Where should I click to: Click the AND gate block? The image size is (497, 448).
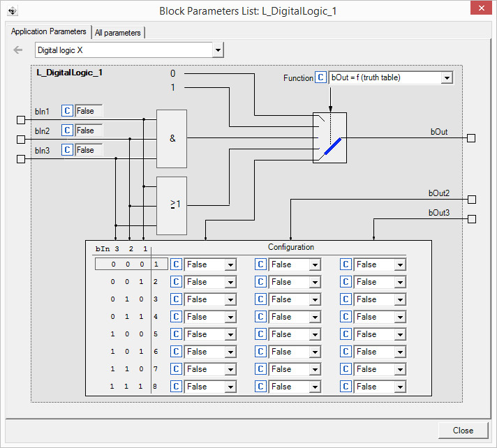pos(172,138)
